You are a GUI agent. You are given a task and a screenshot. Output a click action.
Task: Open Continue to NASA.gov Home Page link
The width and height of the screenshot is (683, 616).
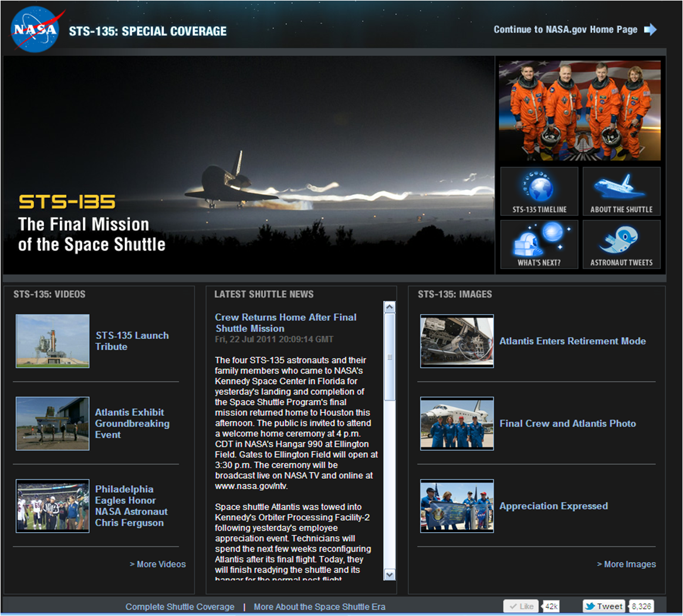click(566, 29)
